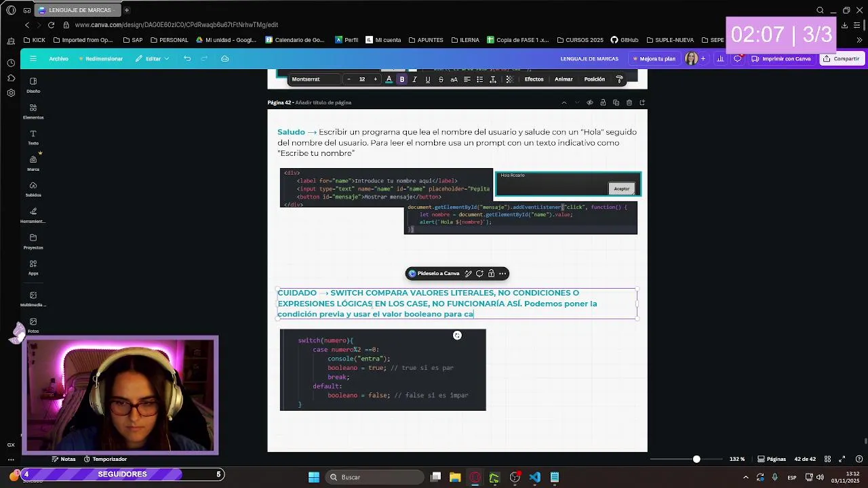
Task: Open the Diseño panel in Canva sidebar
Action: (x=33, y=85)
